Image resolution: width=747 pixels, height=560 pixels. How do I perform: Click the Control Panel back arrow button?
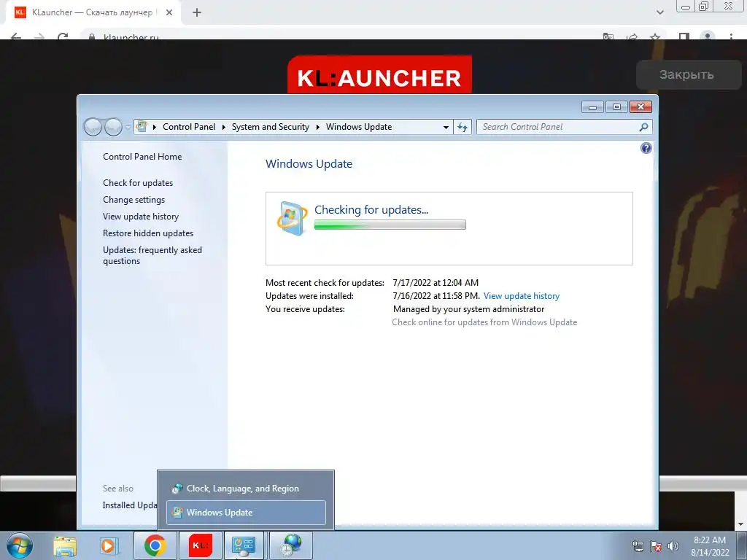93,127
